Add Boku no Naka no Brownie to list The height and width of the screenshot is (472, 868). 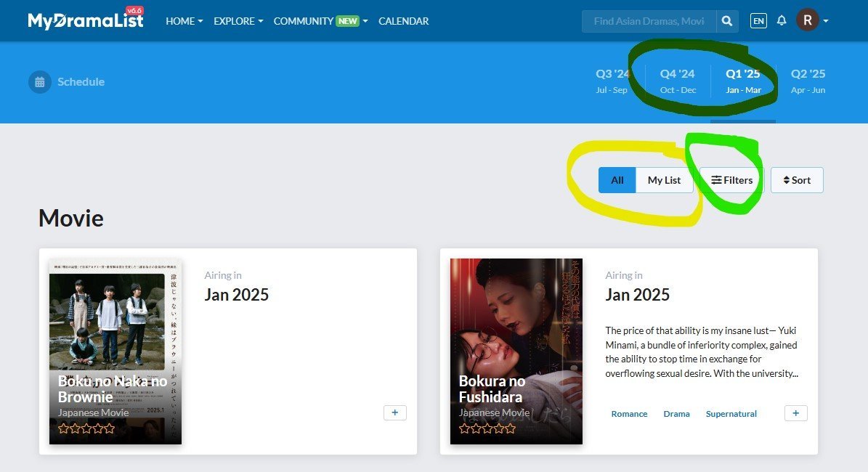[394, 412]
